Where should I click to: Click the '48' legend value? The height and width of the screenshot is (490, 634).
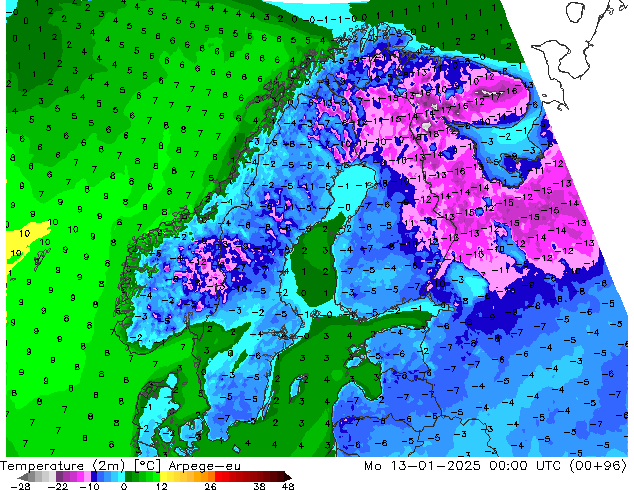pos(288,486)
